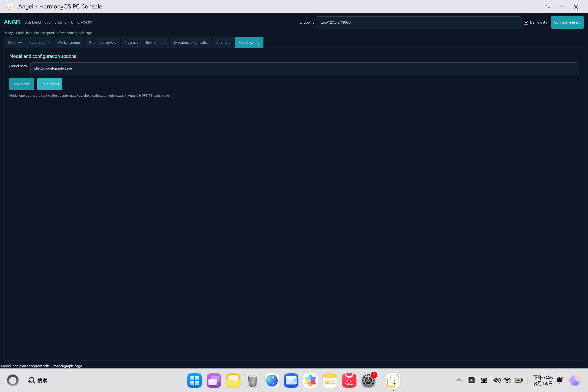Open the Mail envelope app in dock
The width and height of the screenshot is (588, 392).
pos(291,381)
